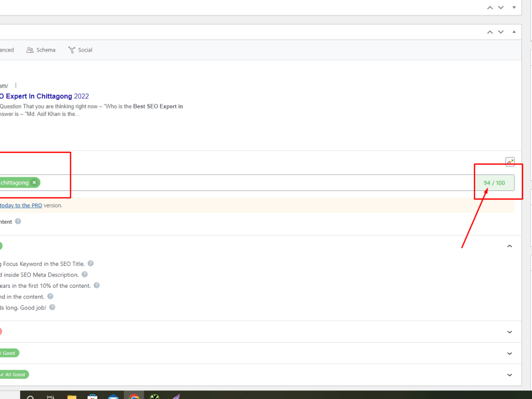
Task: Open Task View from the taskbar
Action: (50, 397)
